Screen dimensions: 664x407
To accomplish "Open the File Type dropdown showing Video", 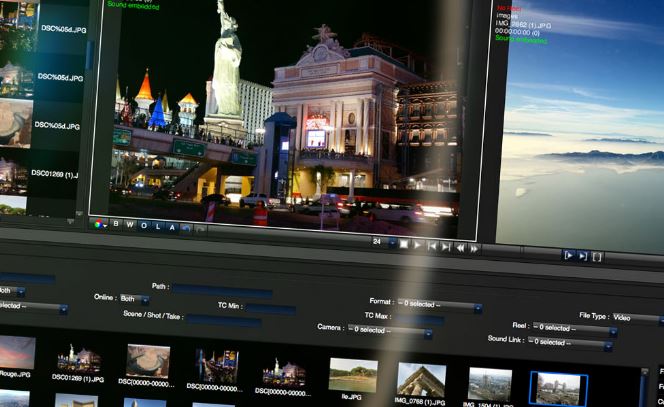I will coord(637,318).
